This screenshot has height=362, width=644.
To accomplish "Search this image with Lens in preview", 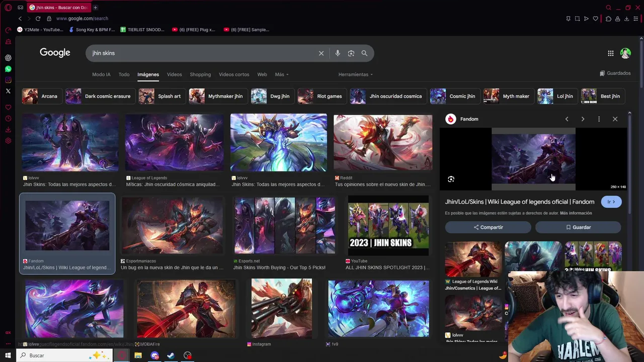I will tap(451, 179).
